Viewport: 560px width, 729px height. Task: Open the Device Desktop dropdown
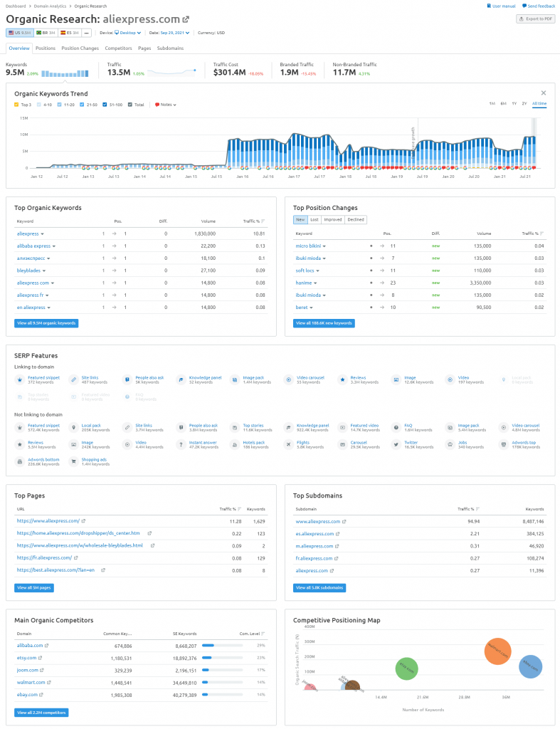point(128,33)
